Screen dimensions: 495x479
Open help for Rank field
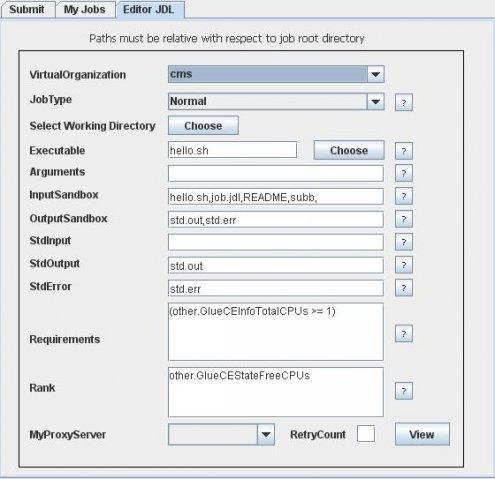[x=404, y=391]
